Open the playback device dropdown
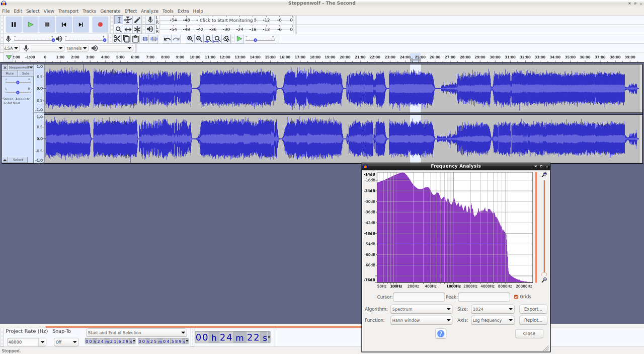The height and width of the screenshot is (354, 644). (116, 48)
